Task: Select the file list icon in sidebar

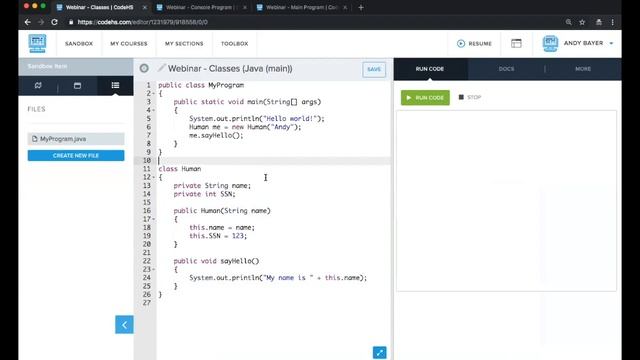Action: point(116,85)
